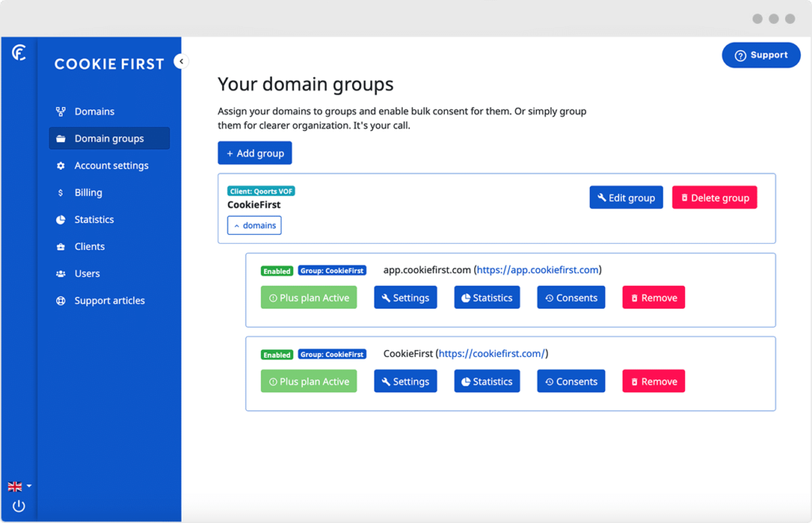The image size is (812, 523).
Task: Click Plus plan Active for app.cookiefirst.com
Action: pyautogui.click(x=308, y=297)
